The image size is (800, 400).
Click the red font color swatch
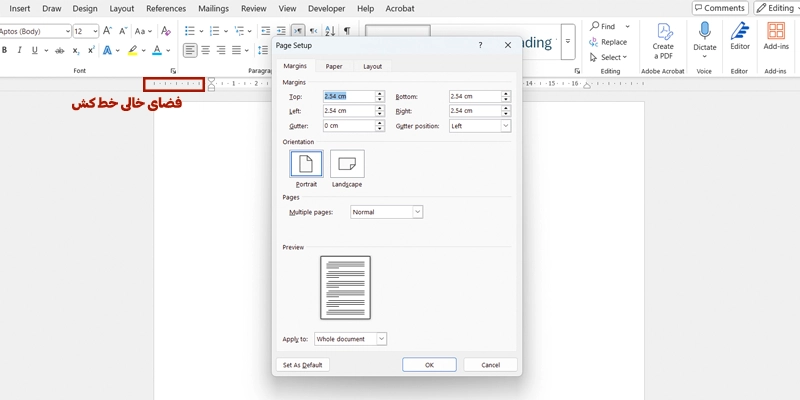pyautogui.click(x=157, y=50)
